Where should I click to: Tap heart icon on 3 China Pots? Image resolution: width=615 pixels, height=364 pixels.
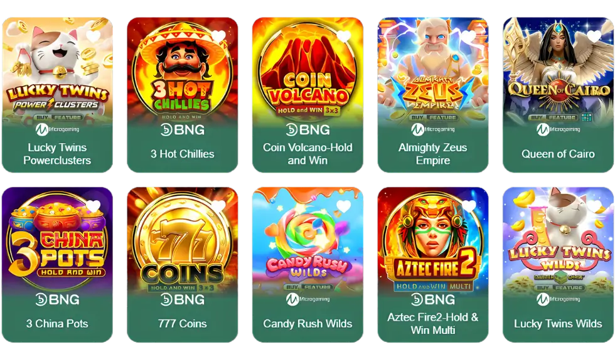click(x=94, y=206)
